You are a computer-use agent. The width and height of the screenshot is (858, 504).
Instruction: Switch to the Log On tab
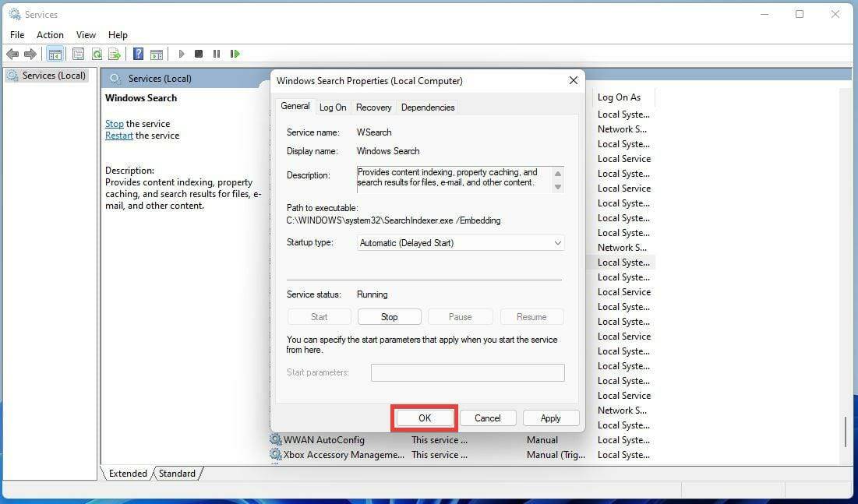tap(332, 107)
